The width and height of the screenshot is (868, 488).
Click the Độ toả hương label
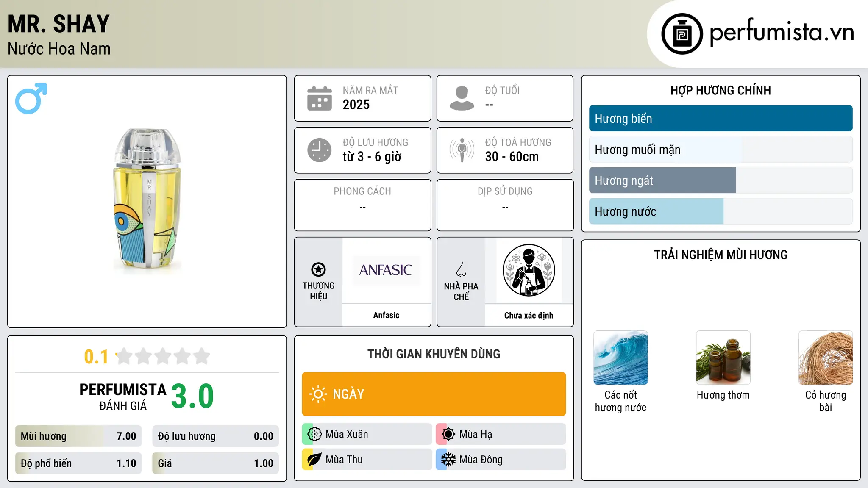pyautogui.click(x=518, y=142)
